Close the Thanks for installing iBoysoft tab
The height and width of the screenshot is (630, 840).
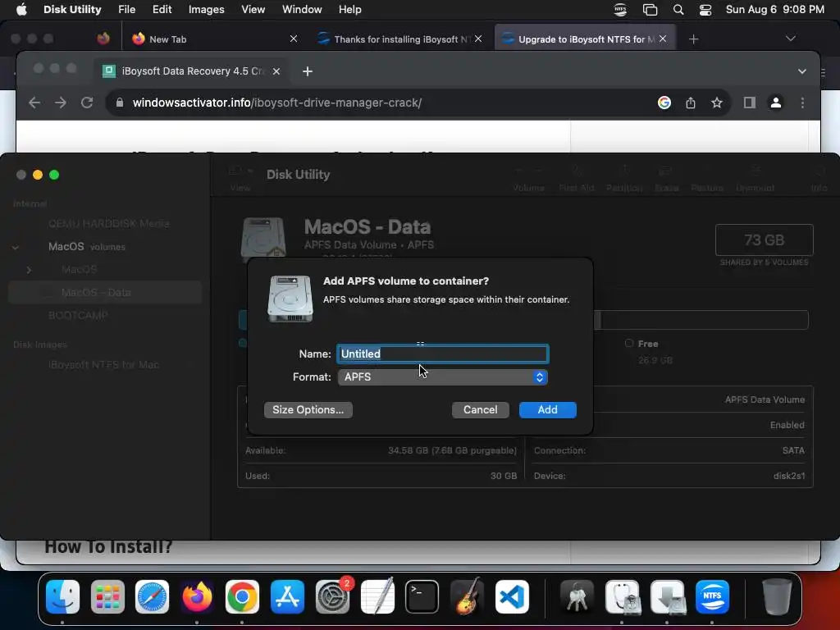[x=478, y=39]
